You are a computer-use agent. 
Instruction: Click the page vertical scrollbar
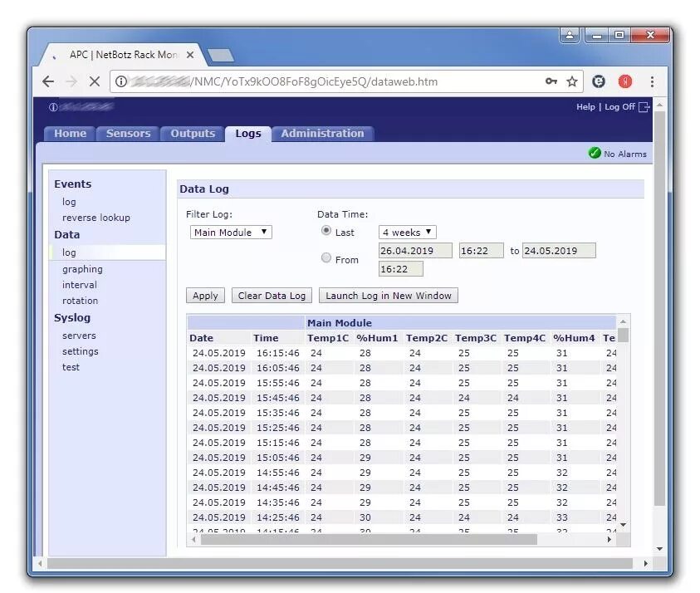coord(659,308)
